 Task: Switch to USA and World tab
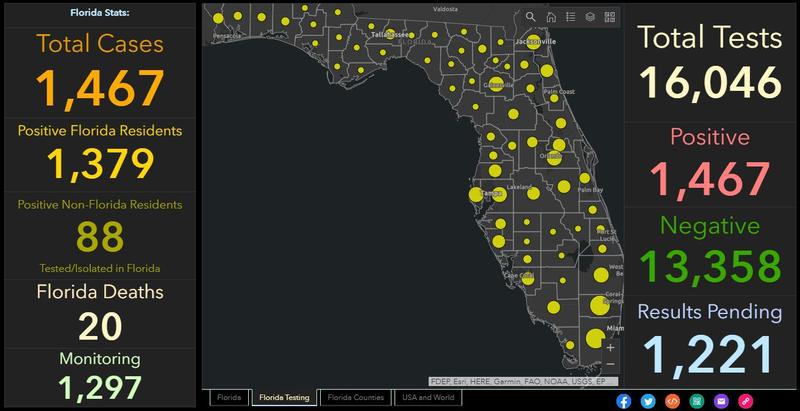[x=427, y=398]
